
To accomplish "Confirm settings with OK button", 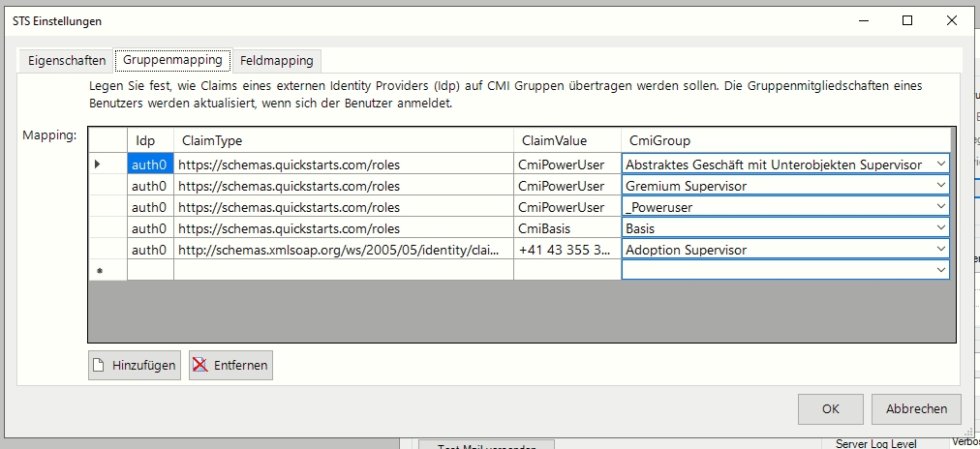I will (830, 408).
